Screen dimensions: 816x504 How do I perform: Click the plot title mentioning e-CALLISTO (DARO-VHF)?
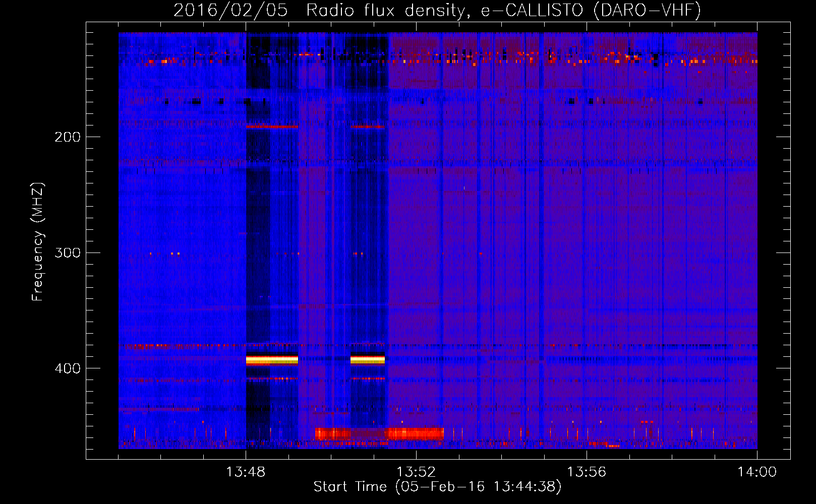437,10
